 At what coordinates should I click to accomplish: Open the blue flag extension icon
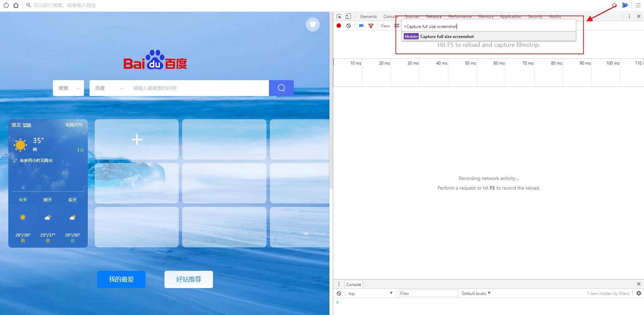tap(625, 5)
